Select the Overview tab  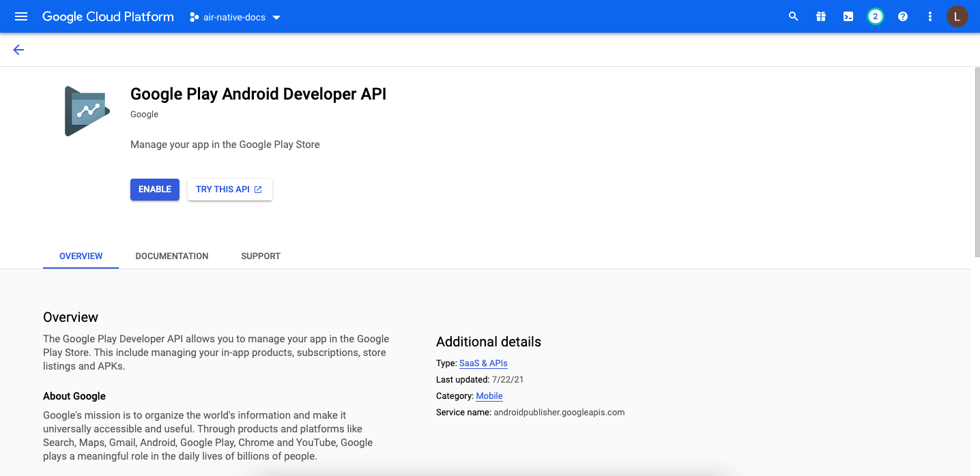(81, 256)
